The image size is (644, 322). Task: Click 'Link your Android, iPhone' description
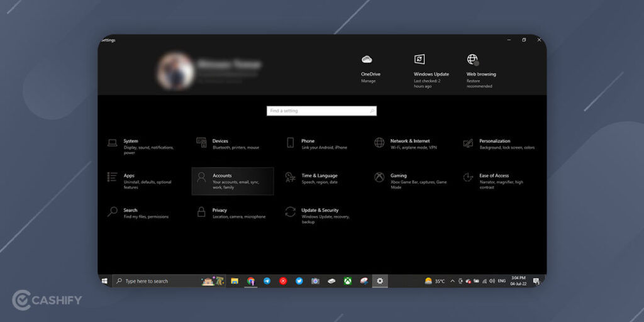coord(325,148)
